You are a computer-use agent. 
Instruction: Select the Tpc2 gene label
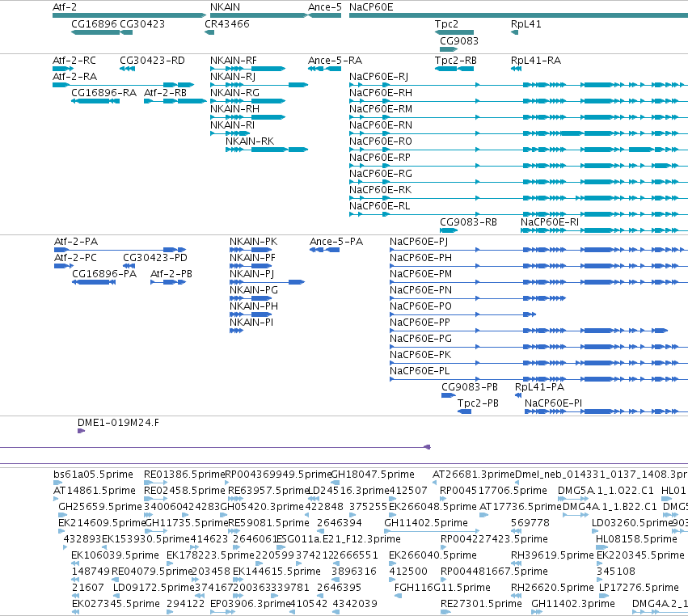click(446, 23)
